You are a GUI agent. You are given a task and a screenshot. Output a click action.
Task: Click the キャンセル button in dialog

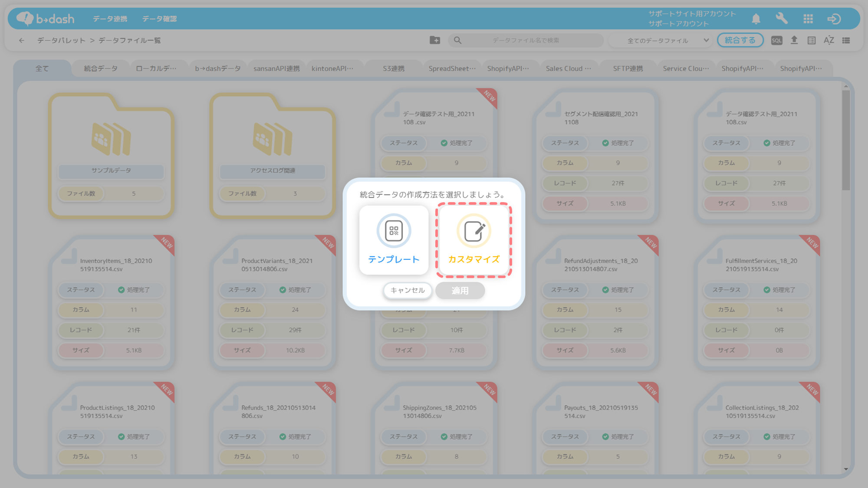408,290
